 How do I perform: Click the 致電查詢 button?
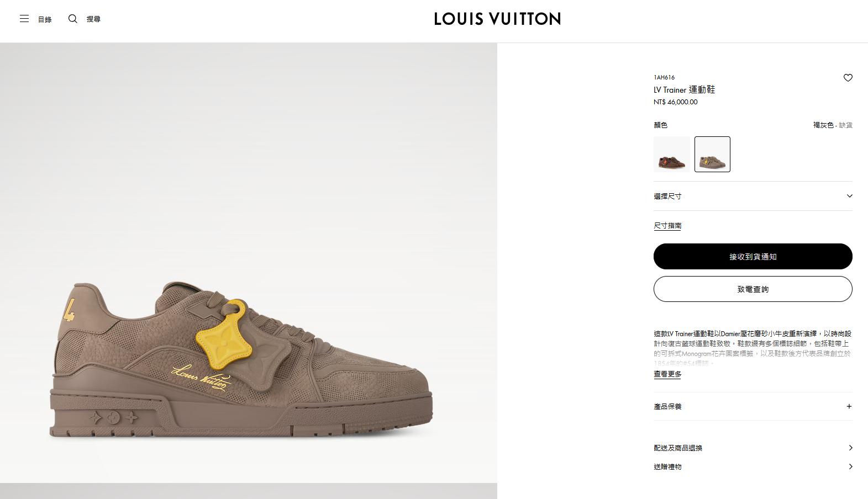[x=753, y=289]
